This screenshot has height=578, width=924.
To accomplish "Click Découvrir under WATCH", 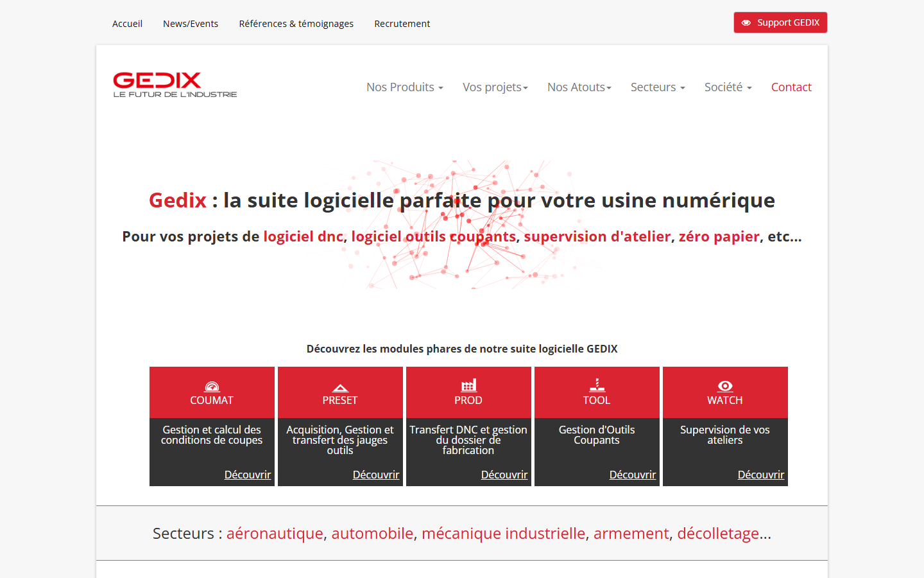I will [x=761, y=475].
